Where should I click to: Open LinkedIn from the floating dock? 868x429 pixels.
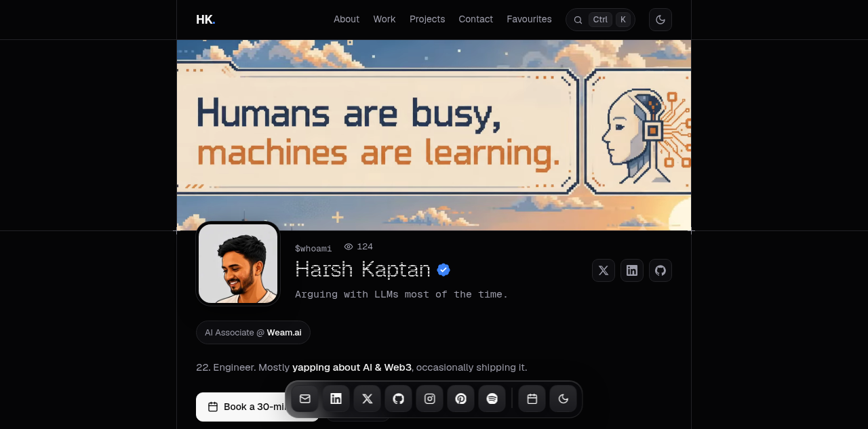[x=336, y=399]
